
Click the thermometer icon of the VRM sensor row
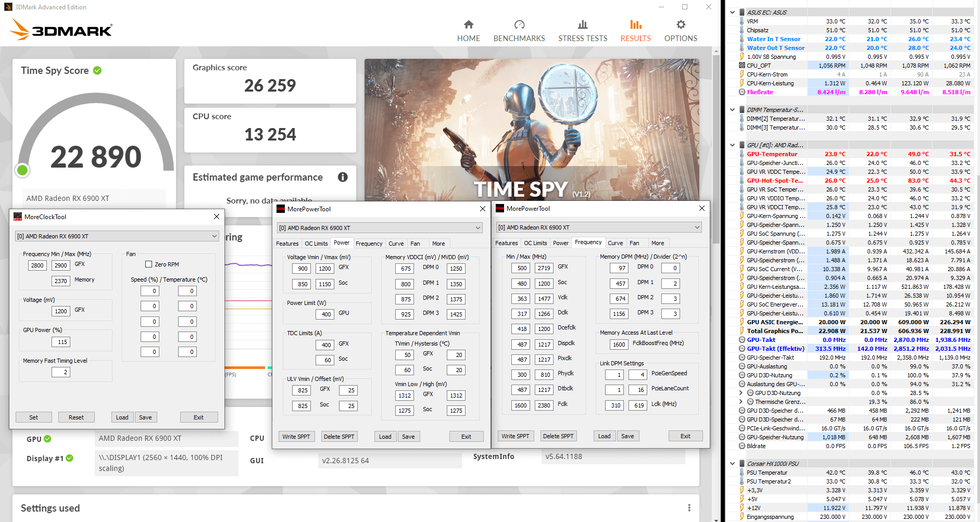click(742, 21)
